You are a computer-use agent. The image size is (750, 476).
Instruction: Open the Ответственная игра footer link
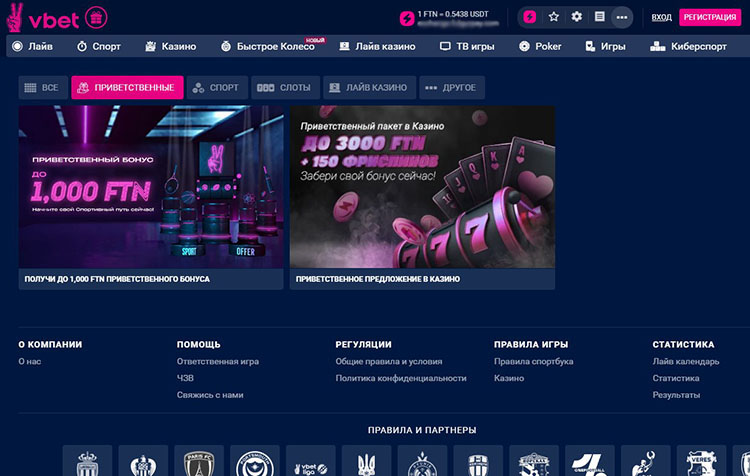coord(218,361)
